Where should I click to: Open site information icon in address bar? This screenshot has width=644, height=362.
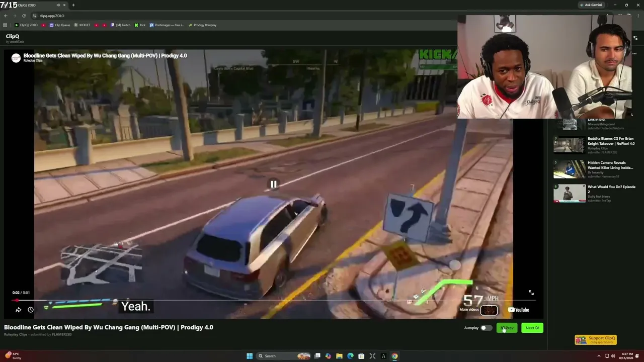pos(35,16)
